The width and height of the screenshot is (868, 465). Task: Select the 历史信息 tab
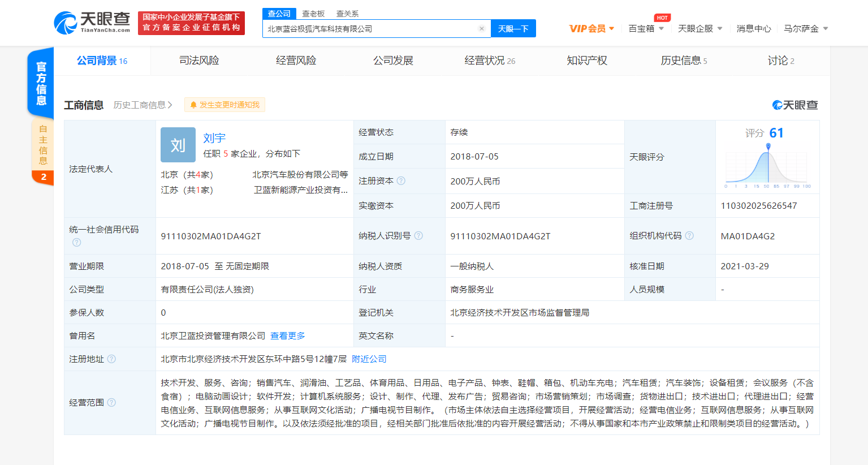tap(684, 61)
